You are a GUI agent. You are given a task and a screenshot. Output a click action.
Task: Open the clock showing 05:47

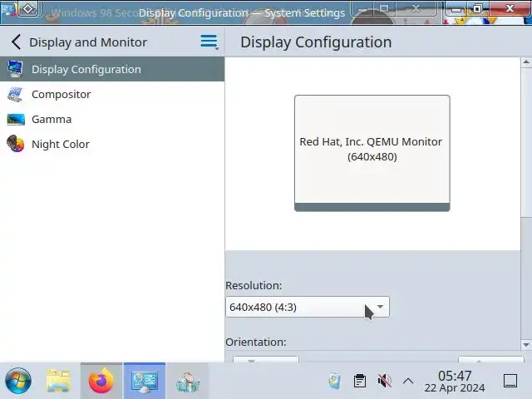pyautogui.click(x=455, y=381)
